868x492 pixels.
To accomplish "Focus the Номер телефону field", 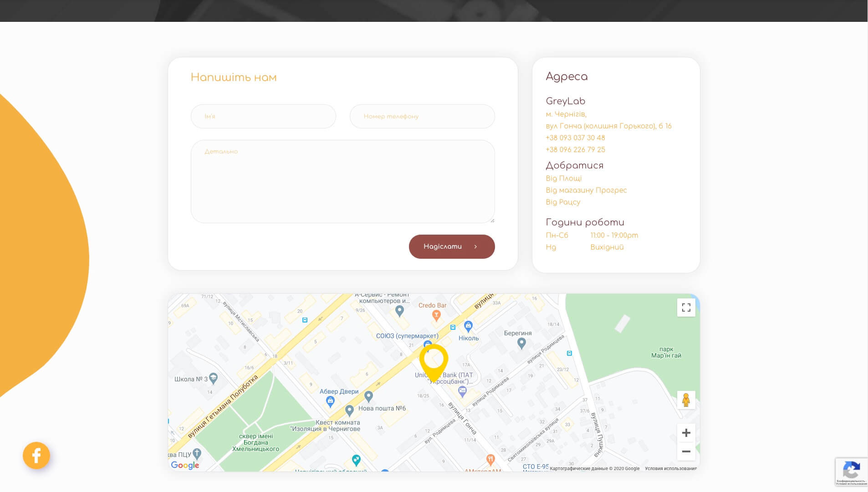I will pos(422,116).
